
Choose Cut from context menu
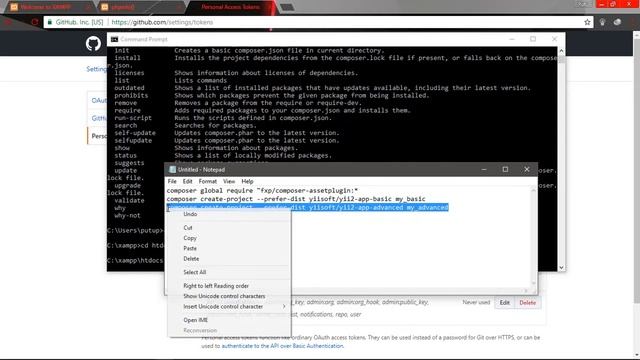188,228
